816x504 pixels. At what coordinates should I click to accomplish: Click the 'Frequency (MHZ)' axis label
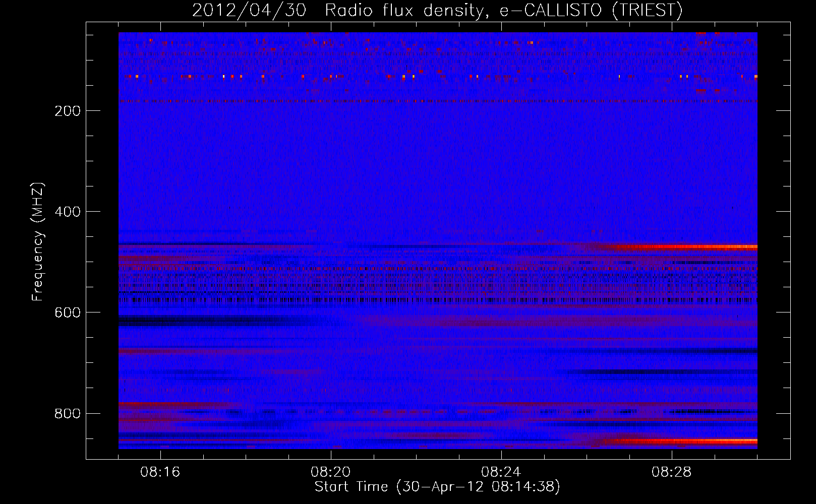(38, 242)
